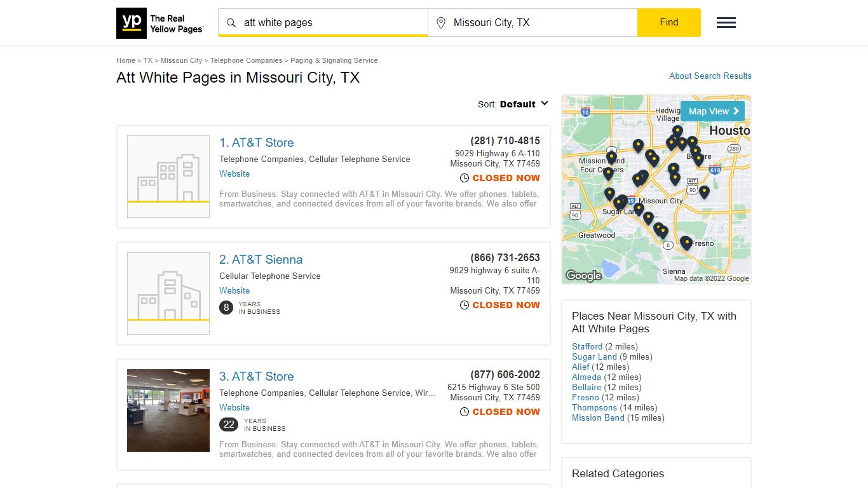The image size is (868, 488).
Task: Expand the Sort Default dropdown
Action: 513,104
